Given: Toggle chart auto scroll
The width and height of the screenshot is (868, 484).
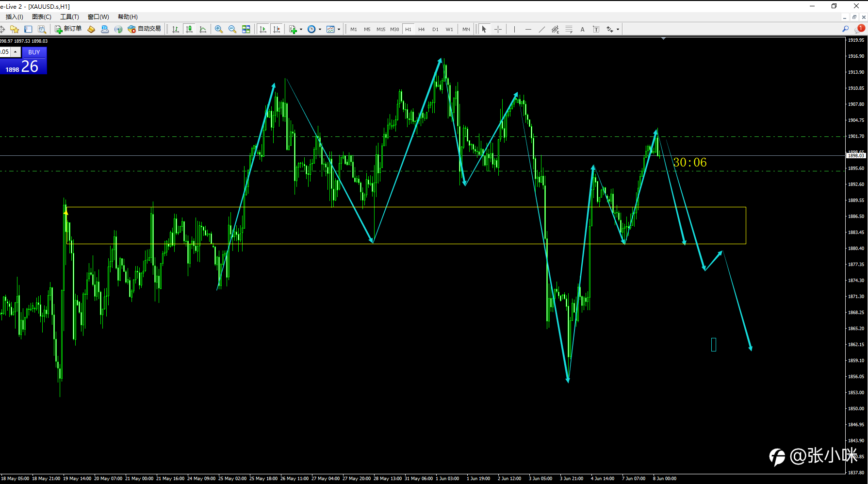Looking at the screenshot, I should (263, 29).
